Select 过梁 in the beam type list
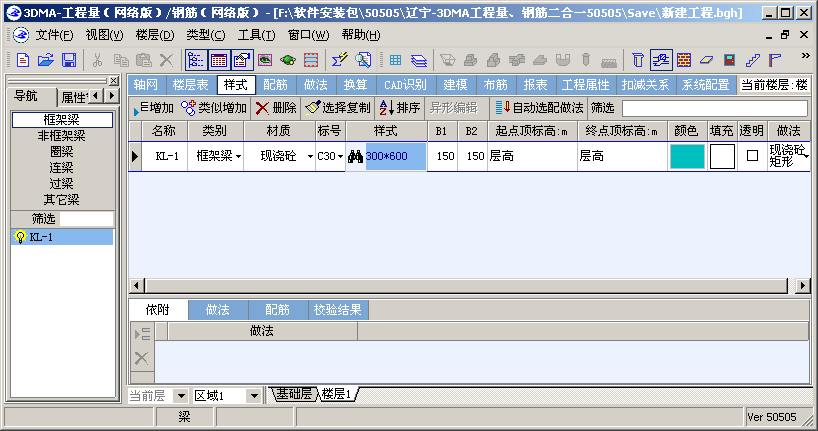This screenshot has width=818, height=431. (x=62, y=184)
